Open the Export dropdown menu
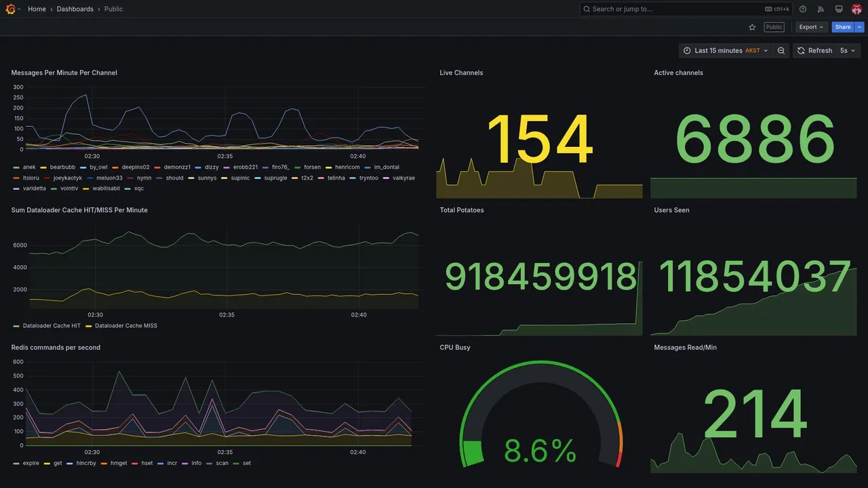868x488 pixels. point(811,27)
